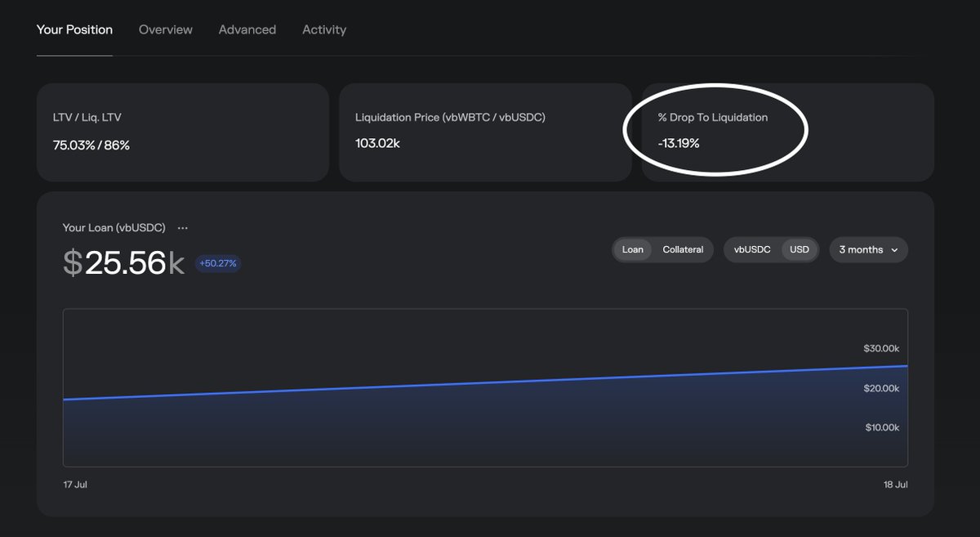Click the Liquidation Price (vbWBTC / vbUSDC) label

coord(450,117)
